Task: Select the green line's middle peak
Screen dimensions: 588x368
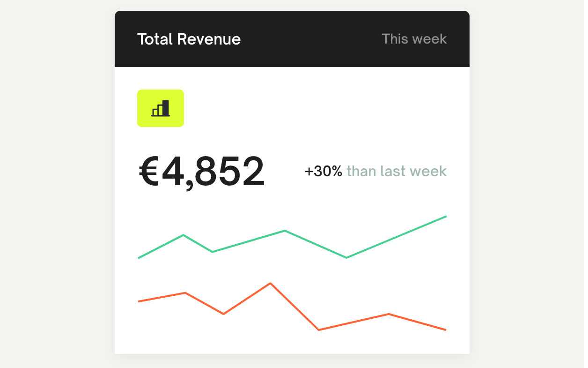Action: (x=285, y=231)
